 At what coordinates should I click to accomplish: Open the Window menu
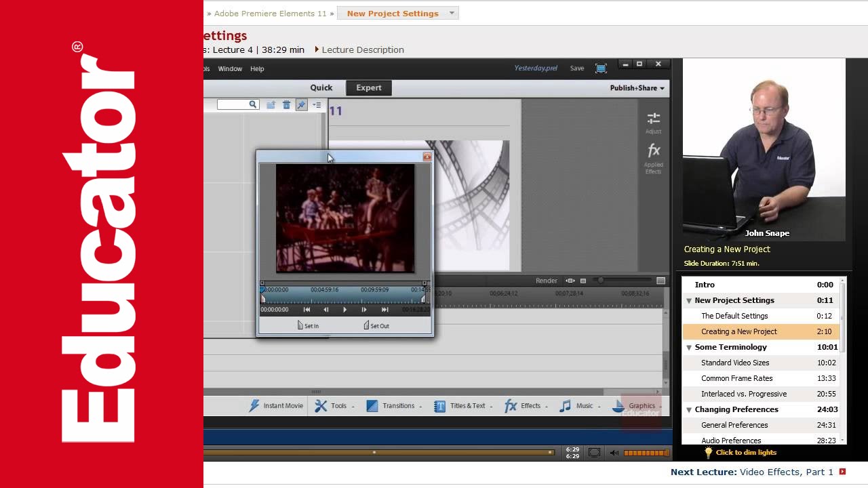tap(230, 68)
